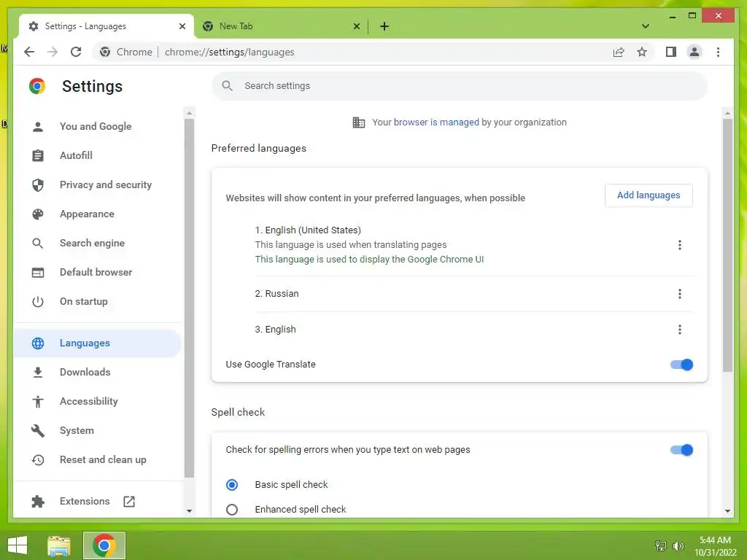Click the Chrome taskbar icon

pyautogui.click(x=104, y=545)
